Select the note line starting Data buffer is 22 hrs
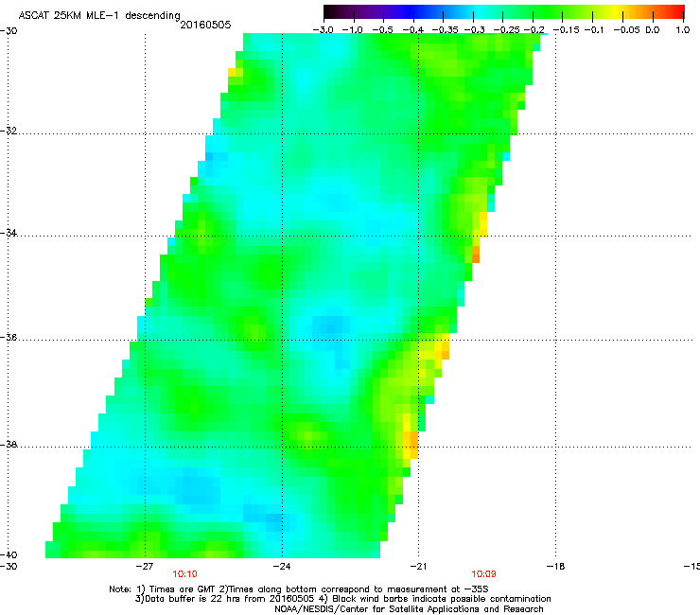The height and width of the screenshot is (615, 700). point(342,599)
